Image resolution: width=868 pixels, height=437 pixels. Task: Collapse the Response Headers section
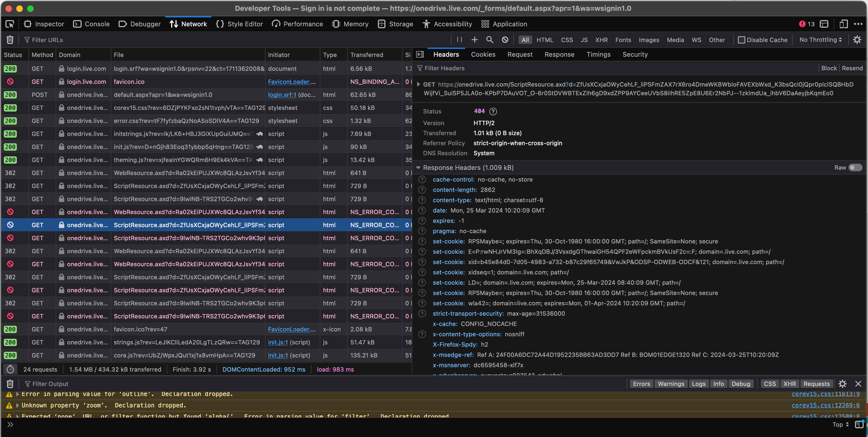click(x=418, y=167)
